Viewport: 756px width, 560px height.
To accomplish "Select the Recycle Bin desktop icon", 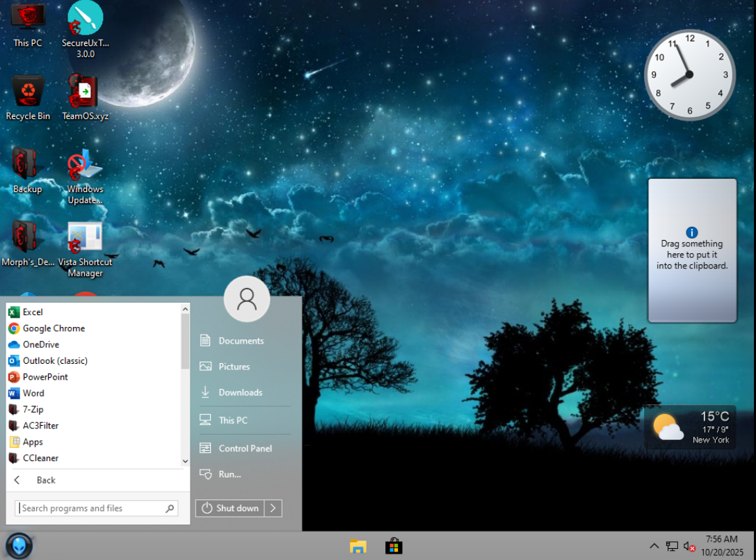I will (28, 98).
